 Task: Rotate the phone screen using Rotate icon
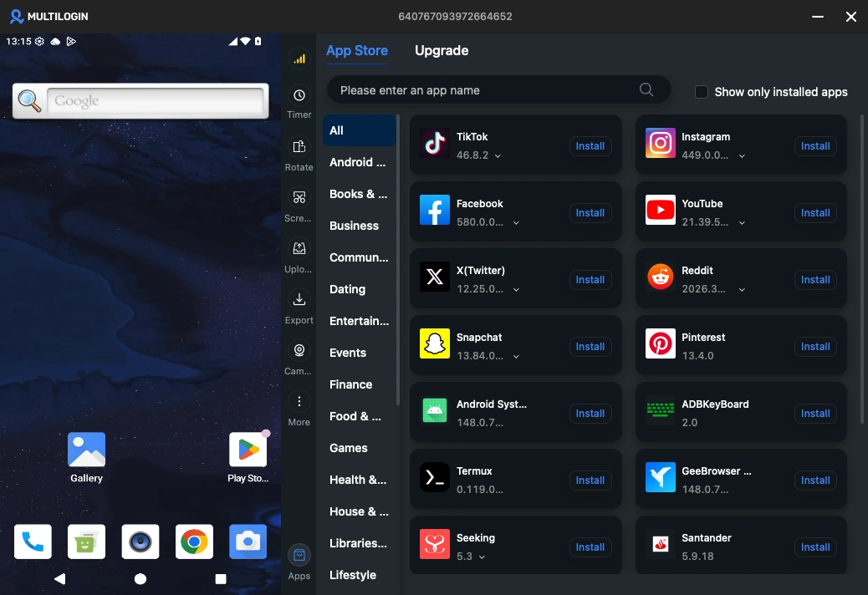pyautogui.click(x=299, y=146)
